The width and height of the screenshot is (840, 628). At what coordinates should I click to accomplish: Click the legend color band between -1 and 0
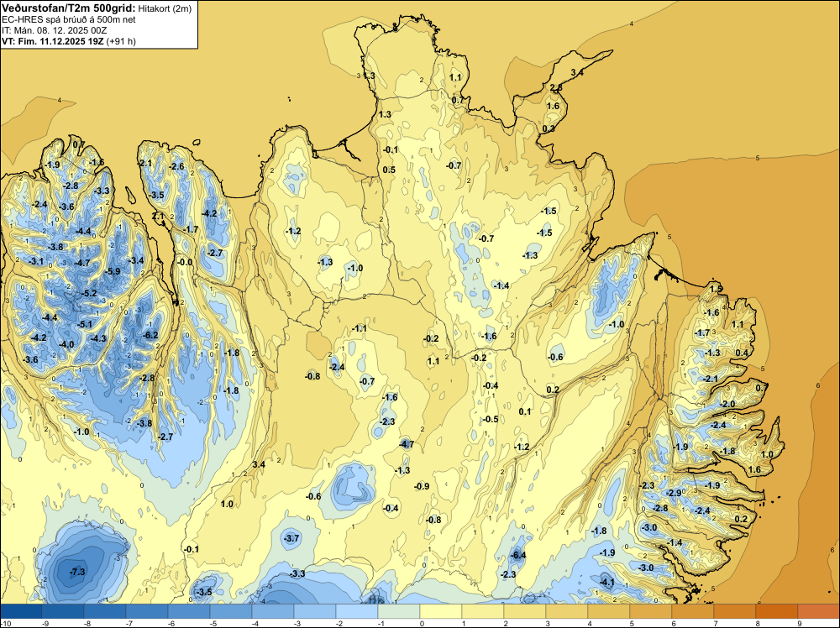click(x=398, y=611)
